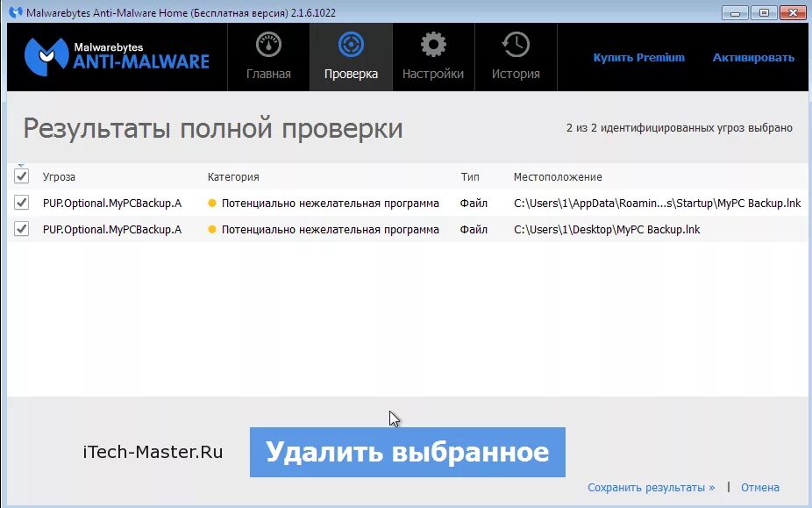Click the path C:\Users\1\Desktop\MyPC Backup.lnk

tap(607, 230)
